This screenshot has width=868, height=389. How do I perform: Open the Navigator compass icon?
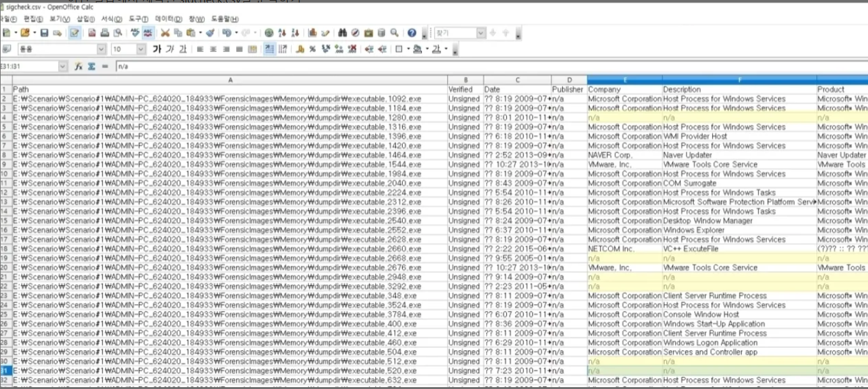pyautogui.click(x=355, y=33)
